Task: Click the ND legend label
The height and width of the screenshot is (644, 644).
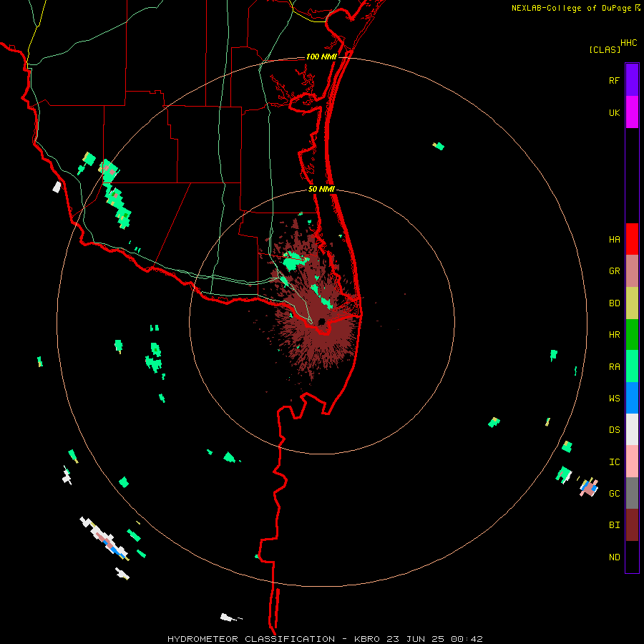Action: point(614,557)
